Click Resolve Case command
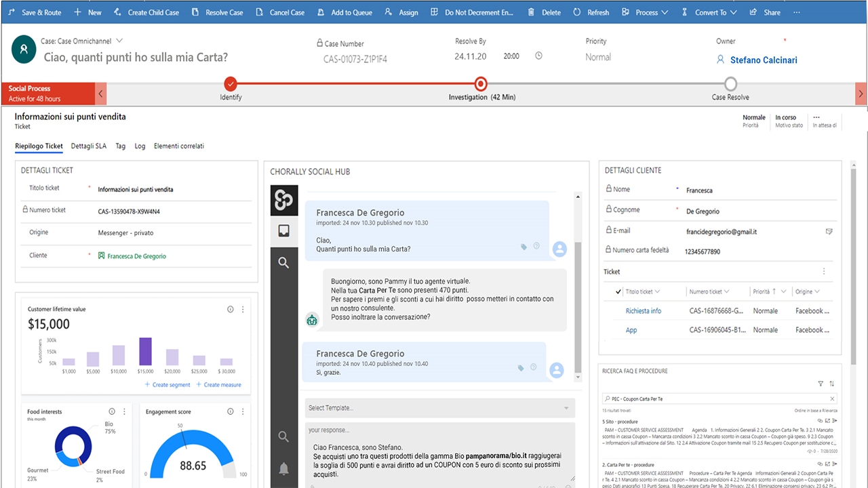The image size is (868, 488). tap(217, 12)
